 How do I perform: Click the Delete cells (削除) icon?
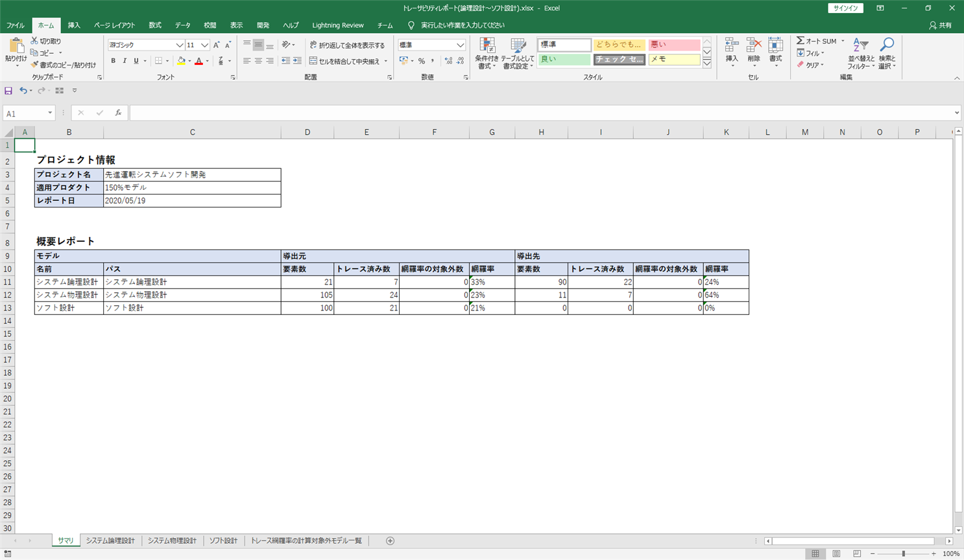click(753, 45)
